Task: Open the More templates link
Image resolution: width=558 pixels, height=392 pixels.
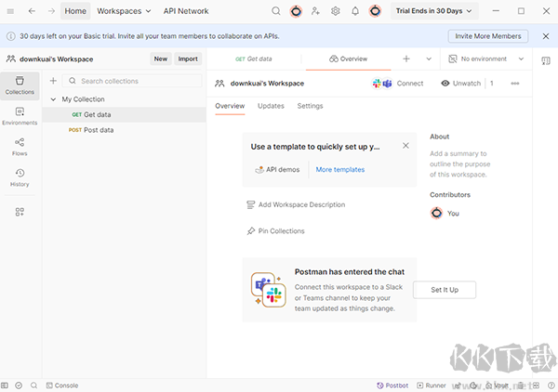Action: [339, 170]
